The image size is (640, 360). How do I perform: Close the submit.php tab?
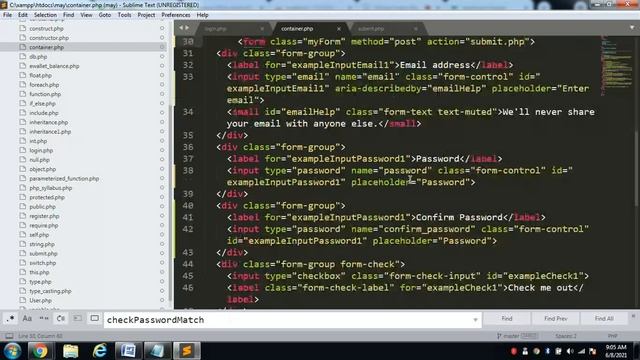416,29
